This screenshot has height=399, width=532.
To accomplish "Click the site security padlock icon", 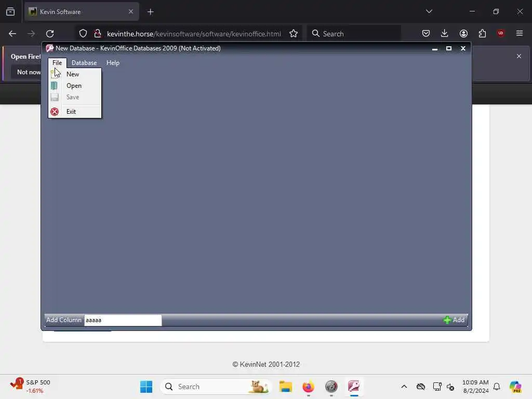I will tap(98, 34).
